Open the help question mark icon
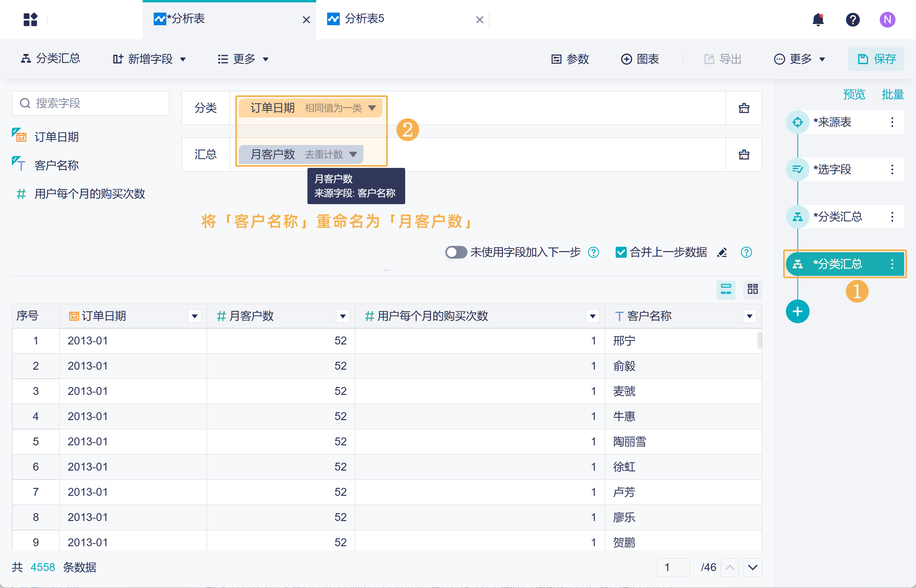The height and width of the screenshot is (588, 916). pyautogui.click(x=853, y=19)
